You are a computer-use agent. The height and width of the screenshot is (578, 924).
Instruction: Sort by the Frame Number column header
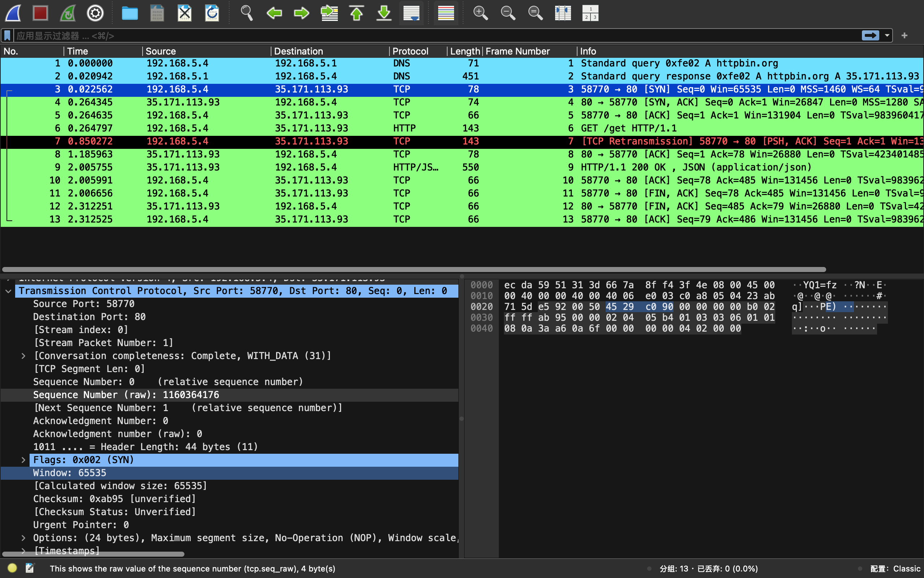(x=529, y=51)
